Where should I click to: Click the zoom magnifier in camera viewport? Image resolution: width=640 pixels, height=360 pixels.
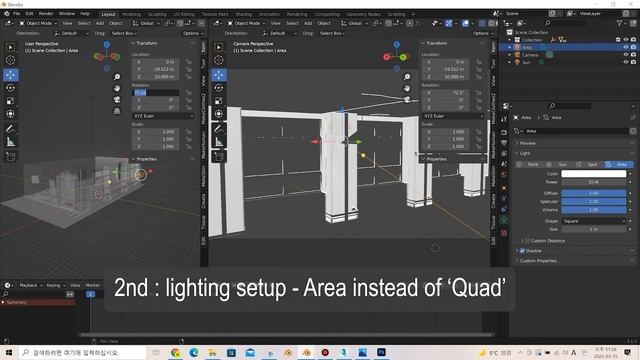(x=407, y=77)
